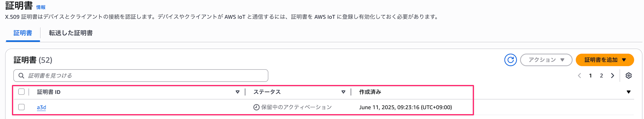
Task: Check the a3d certificate row
Action: (x=22, y=107)
